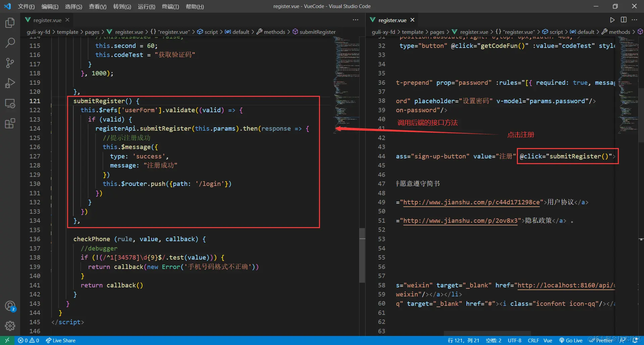Open guli-xy-fd breadcrumb in left editor
Screen dimensions: 644x345
tap(38, 32)
